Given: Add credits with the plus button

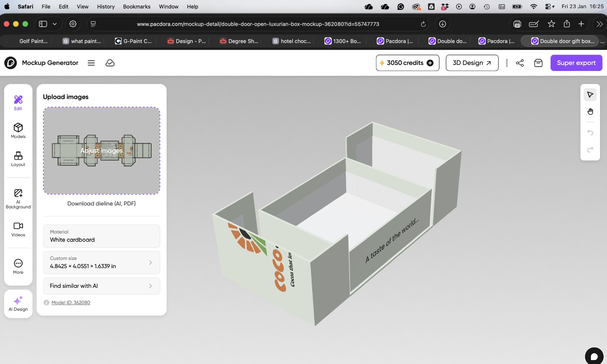Looking at the screenshot, I should 430,63.
